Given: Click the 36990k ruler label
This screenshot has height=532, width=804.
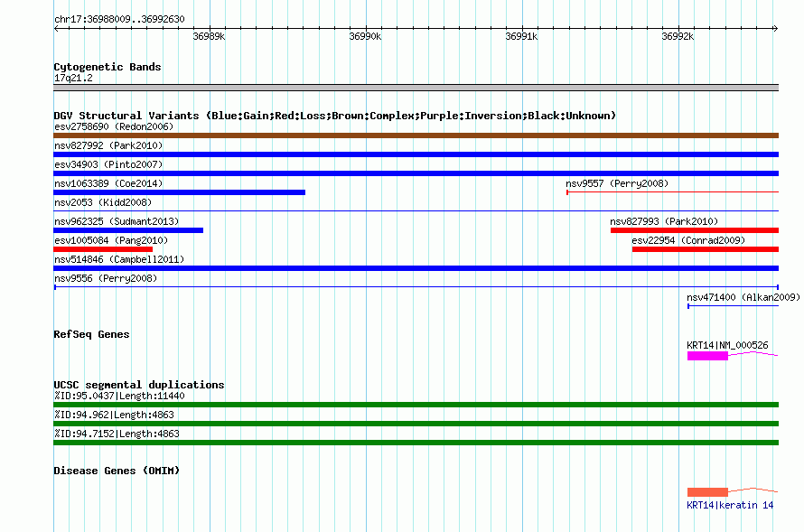Looking at the screenshot, I should point(365,36).
